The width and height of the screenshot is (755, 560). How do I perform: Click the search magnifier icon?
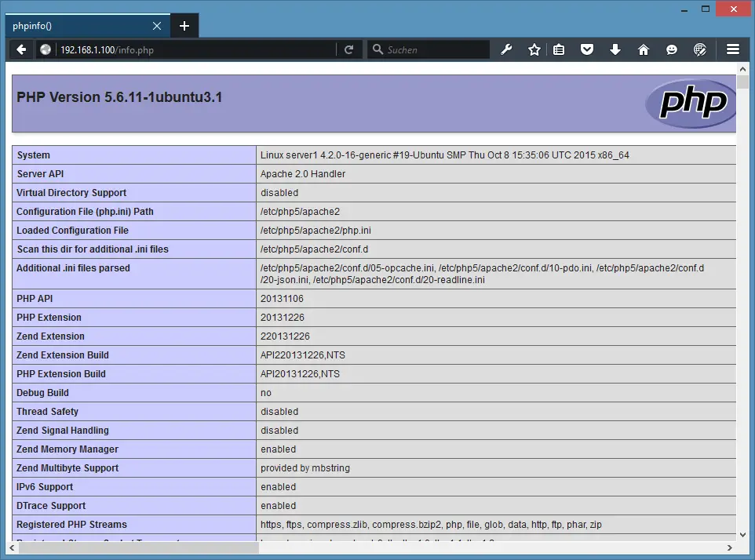tap(378, 49)
